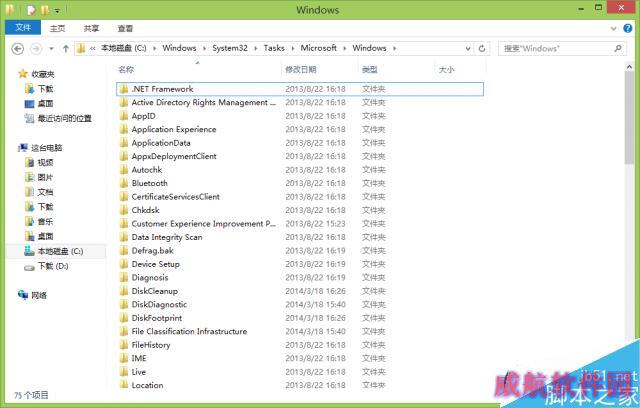
Task: Open address bar history dropdown
Action: tap(468, 48)
